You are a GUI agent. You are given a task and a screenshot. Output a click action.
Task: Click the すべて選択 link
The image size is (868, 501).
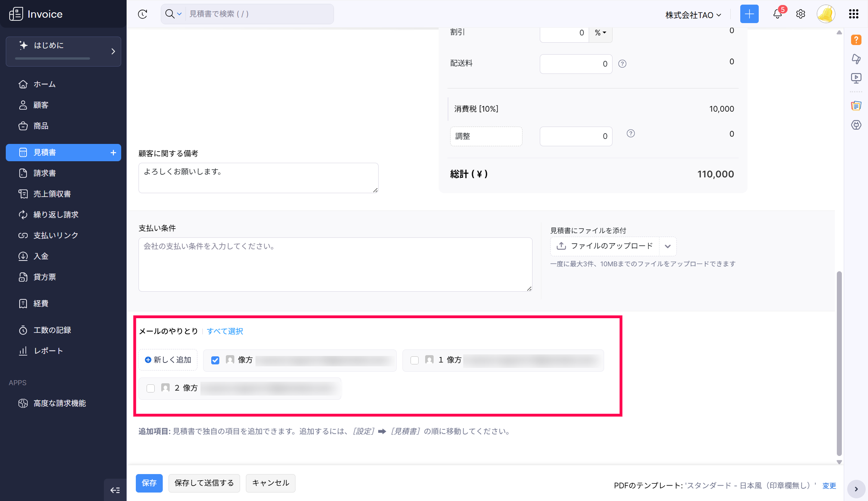pos(225,331)
